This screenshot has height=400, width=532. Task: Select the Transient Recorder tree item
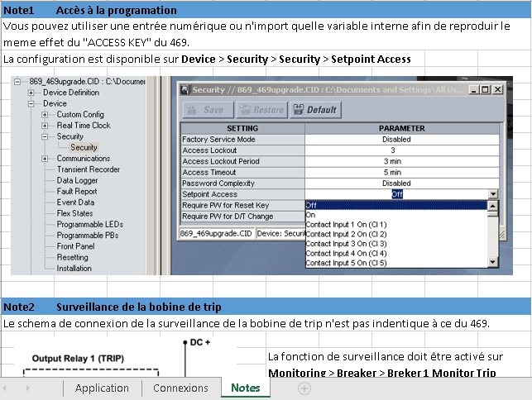[x=88, y=169]
